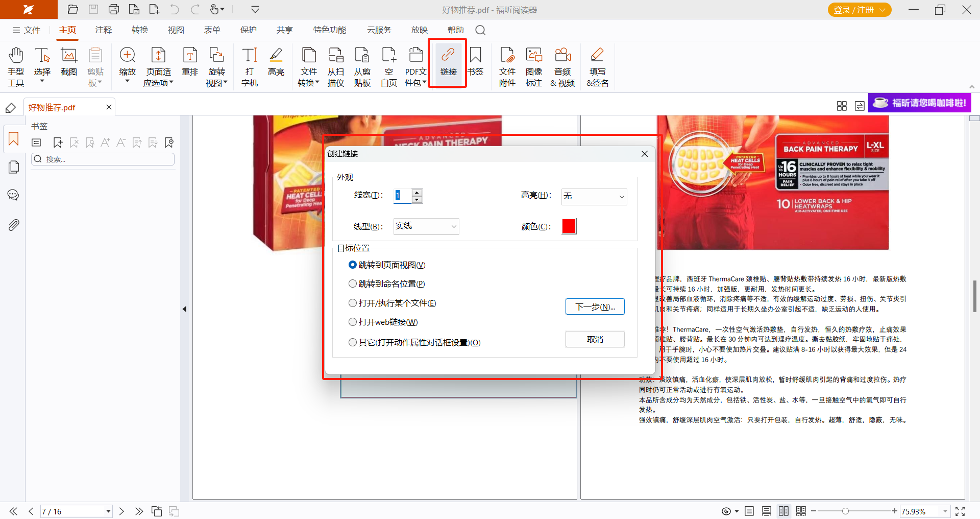The width and height of the screenshot is (980, 519).
Task: Click the Bookmark (书签) ribbon tool
Action: pyautogui.click(x=475, y=61)
